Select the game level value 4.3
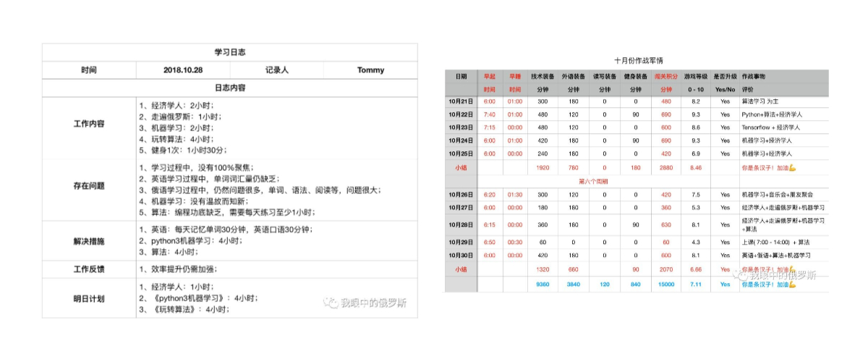 [695, 242]
